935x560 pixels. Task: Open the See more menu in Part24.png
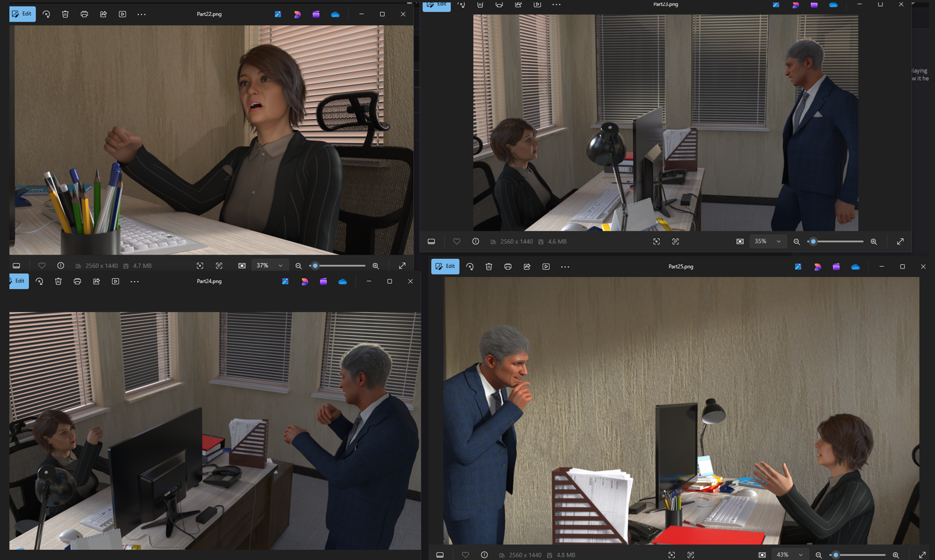pos(135,281)
